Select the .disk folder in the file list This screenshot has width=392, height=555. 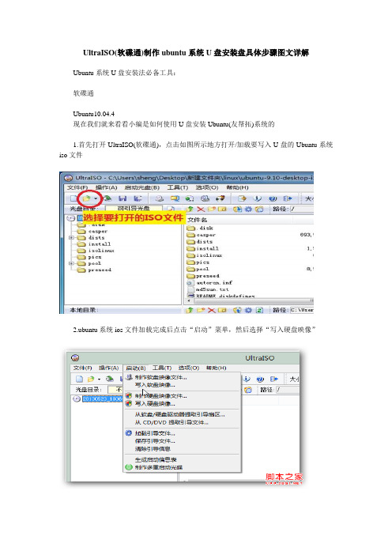200,228
